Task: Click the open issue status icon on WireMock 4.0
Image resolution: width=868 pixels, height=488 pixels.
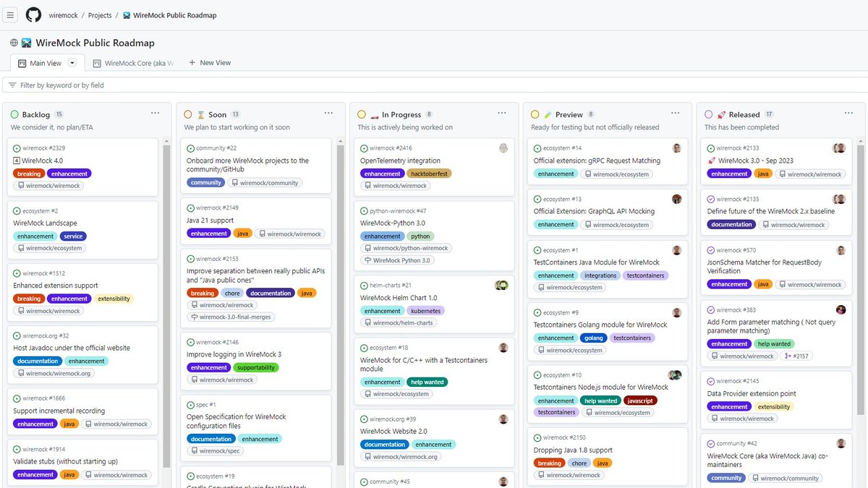Action: click(x=17, y=148)
